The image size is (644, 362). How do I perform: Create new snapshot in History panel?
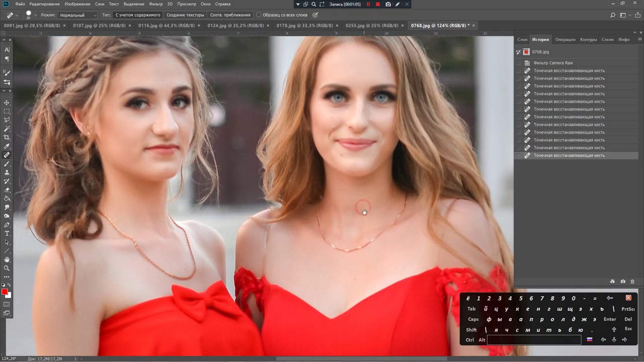click(623, 282)
